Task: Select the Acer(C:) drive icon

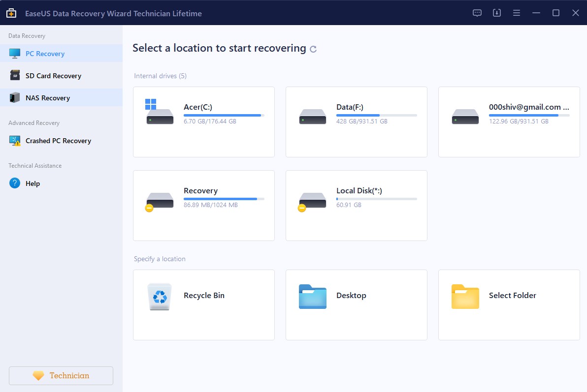Action: click(160, 114)
